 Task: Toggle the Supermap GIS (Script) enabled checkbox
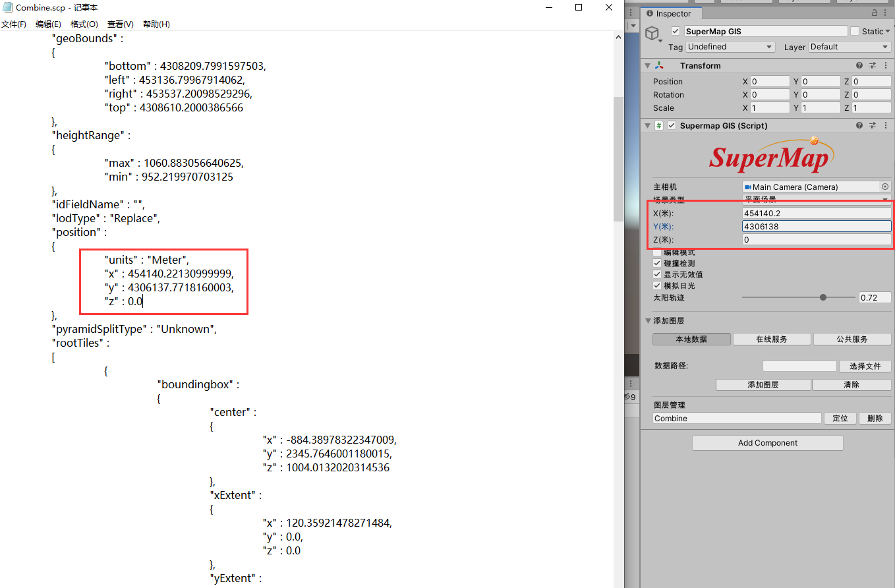pyautogui.click(x=672, y=125)
